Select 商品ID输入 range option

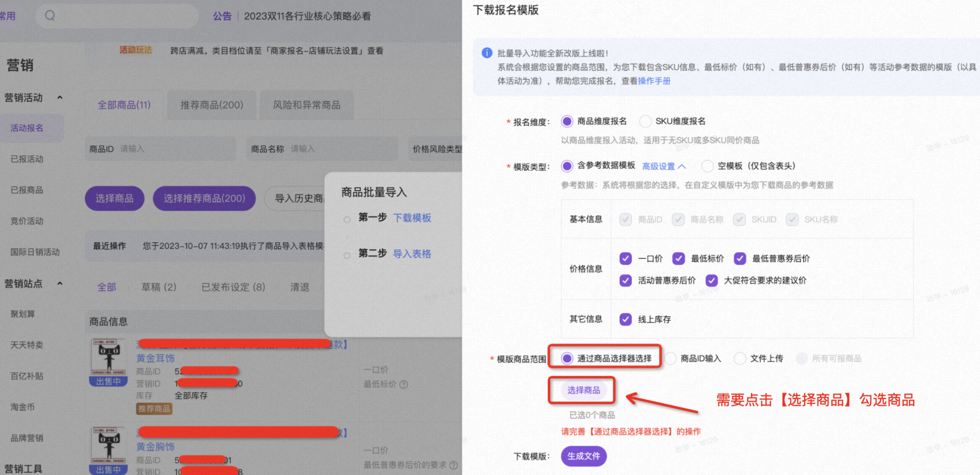671,358
